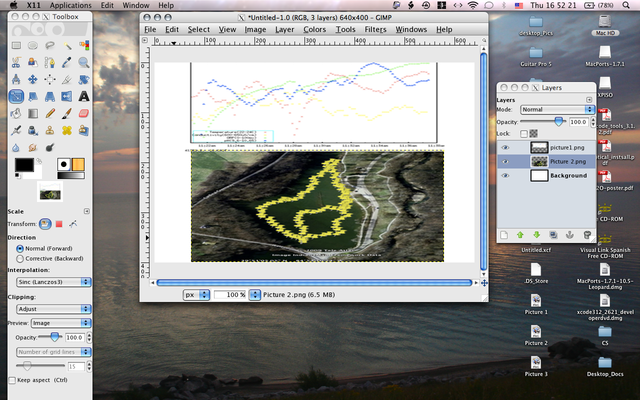This screenshot has width=640, height=400.
Task: Open the Number of grid lines dropdown
Action: pyautogui.click(x=53, y=352)
